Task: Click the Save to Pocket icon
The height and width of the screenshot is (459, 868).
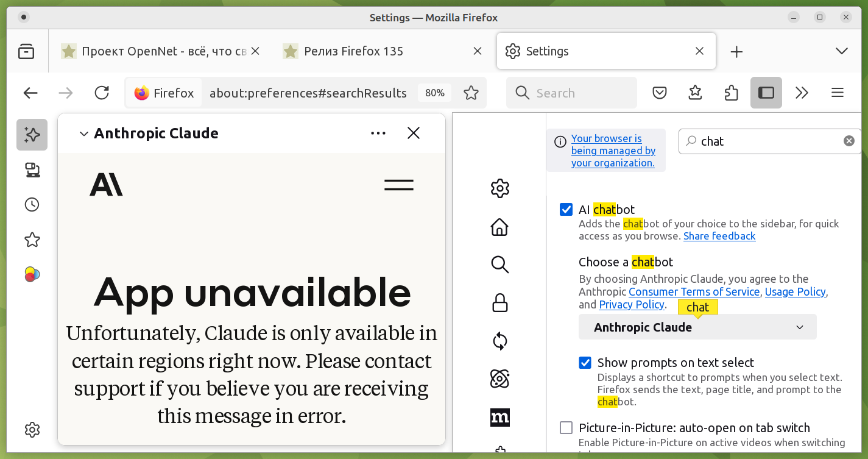Action: click(x=660, y=93)
